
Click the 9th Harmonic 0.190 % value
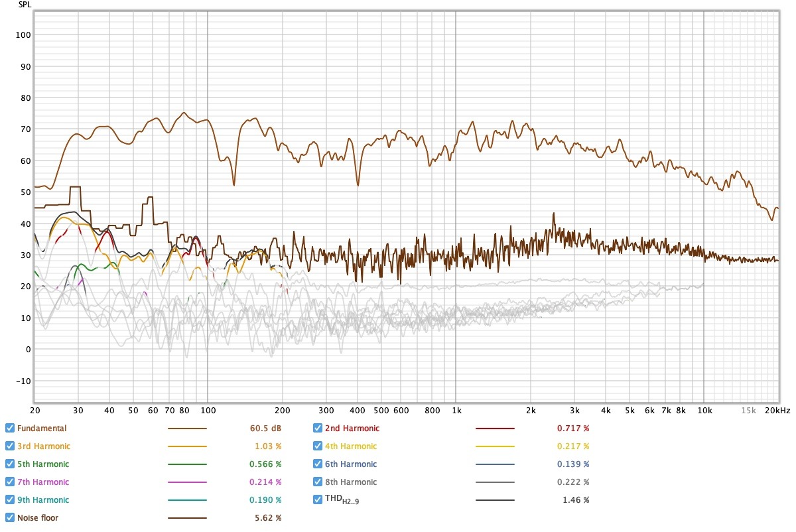[x=265, y=500]
